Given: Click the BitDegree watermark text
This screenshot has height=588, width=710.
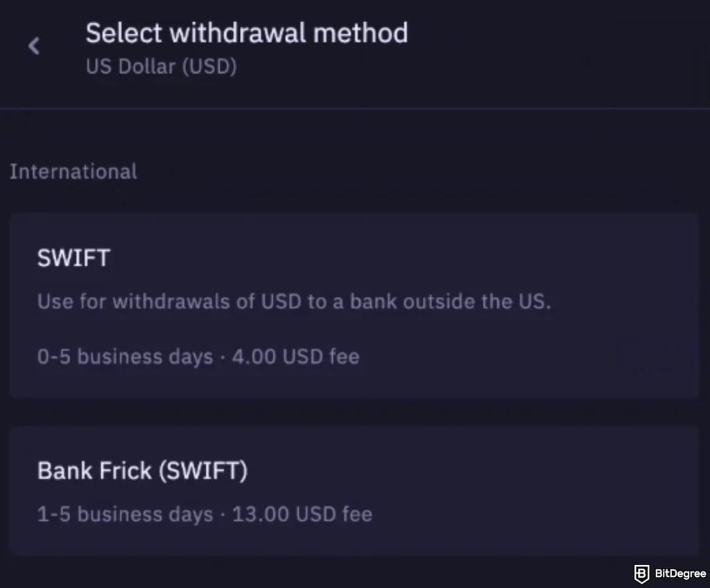Looking at the screenshot, I should coord(679,574).
